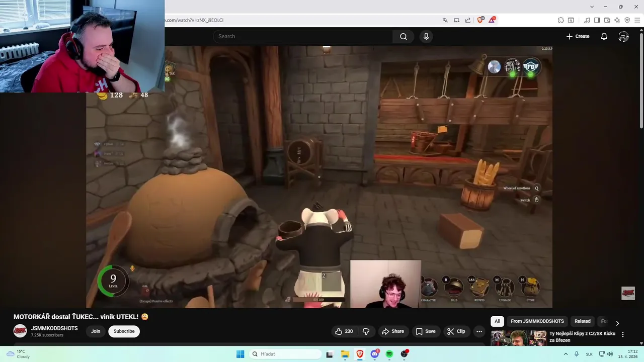
Task: Open the side panel search toolbar icon
Action: click(571, 20)
